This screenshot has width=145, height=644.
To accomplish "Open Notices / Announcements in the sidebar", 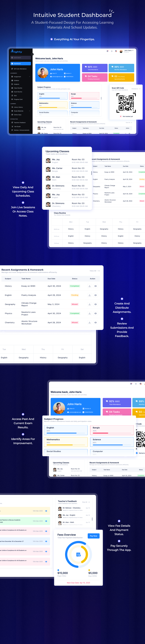I will click(x=20, y=130).
